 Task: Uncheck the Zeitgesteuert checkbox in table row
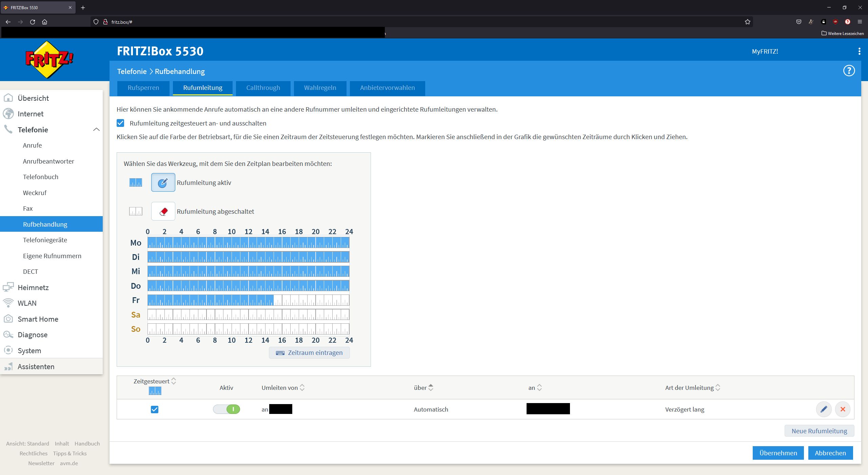pyautogui.click(x=154, y=410)
